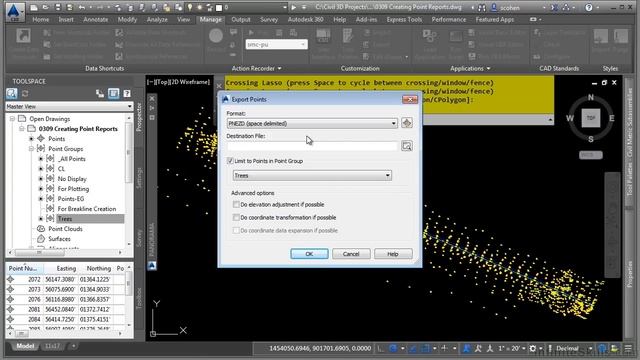Image resolution: width=640 pixels, height=360 pixels.
Task: Click the TOP face of the ViewCube
Action: pos(591,118)
